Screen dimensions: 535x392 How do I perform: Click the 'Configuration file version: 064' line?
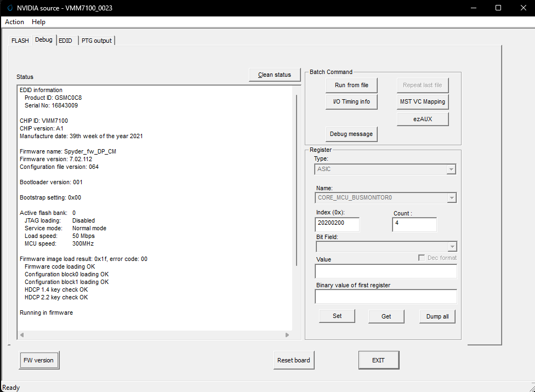pos(59,167)
